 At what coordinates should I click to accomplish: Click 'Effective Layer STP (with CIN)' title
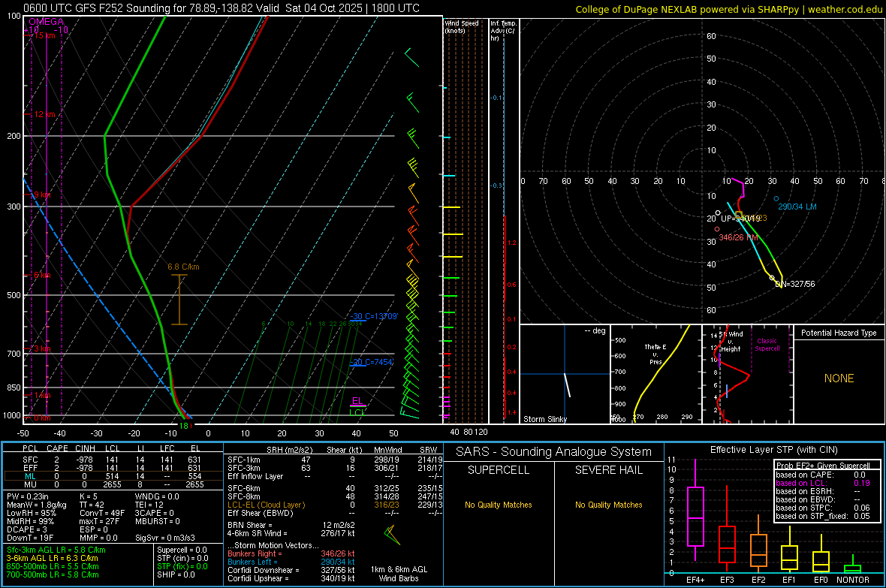pos(773,450)
